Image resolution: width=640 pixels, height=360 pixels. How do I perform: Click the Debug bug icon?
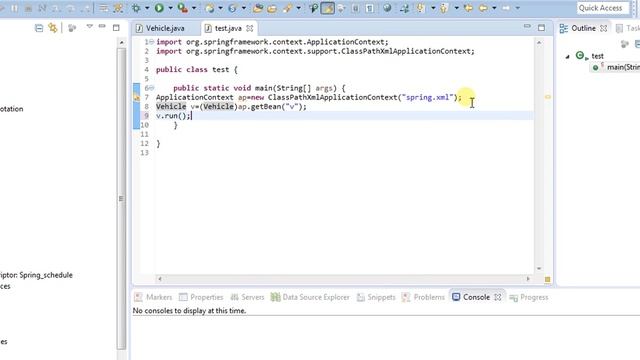(136, 8)
